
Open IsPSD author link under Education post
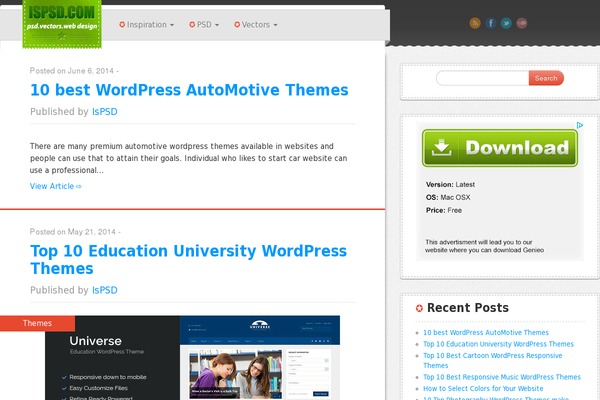coord(104,290)
